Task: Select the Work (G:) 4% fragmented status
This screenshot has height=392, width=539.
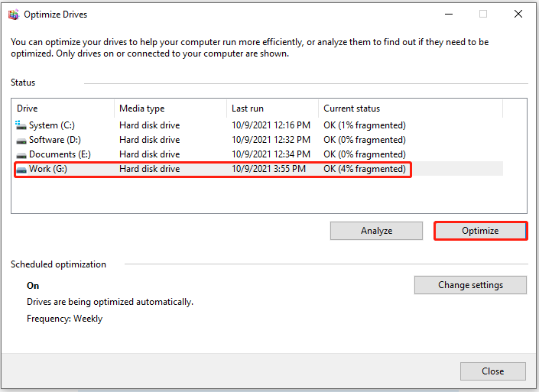Action: (365, 169)
